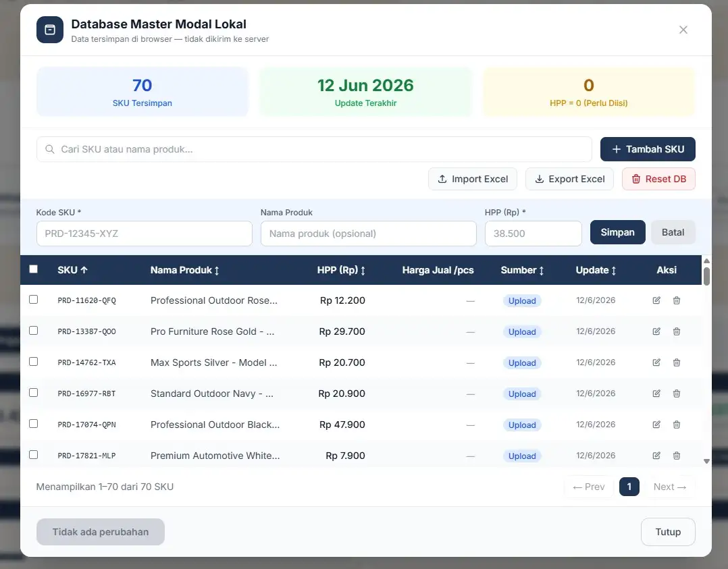
Task: Select page 1 in pagination
Action: point(629,487)
